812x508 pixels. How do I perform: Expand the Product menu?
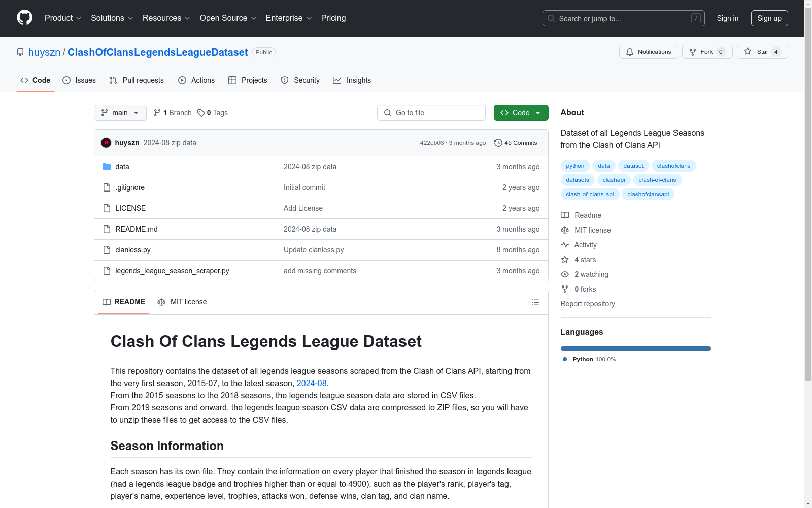pyautogui.click(x=63, y=18)
